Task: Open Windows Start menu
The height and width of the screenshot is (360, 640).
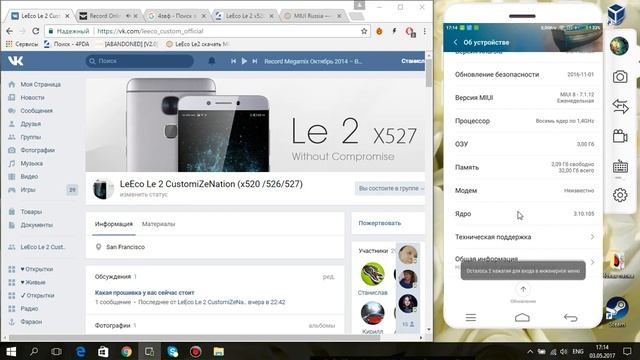Action: pyautogui.click(x=11, y=351)
